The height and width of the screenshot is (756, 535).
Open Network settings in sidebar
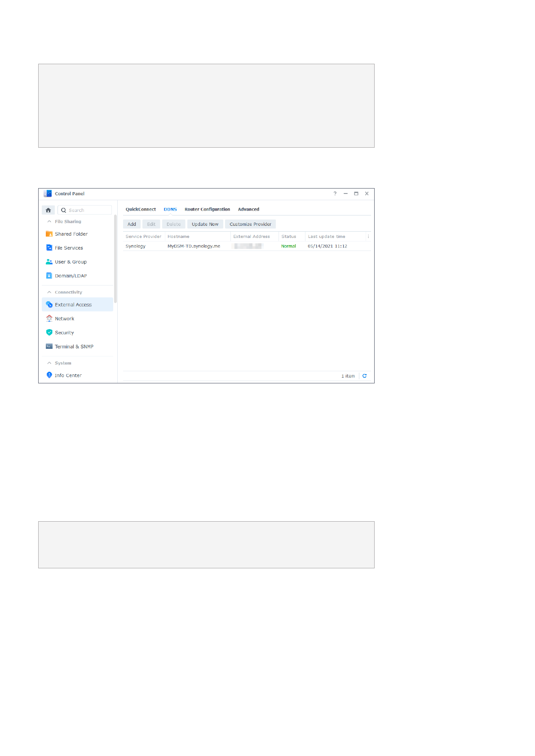[x=64, y=319]
